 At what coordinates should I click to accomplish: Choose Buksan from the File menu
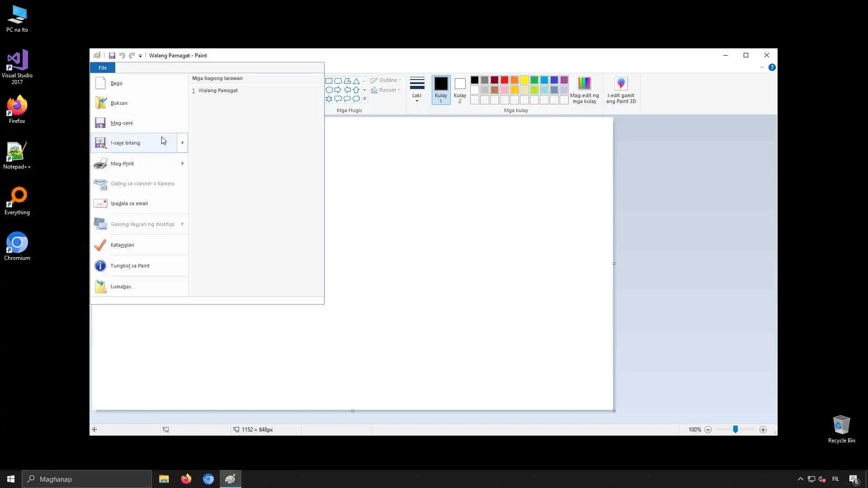point(119,103)
